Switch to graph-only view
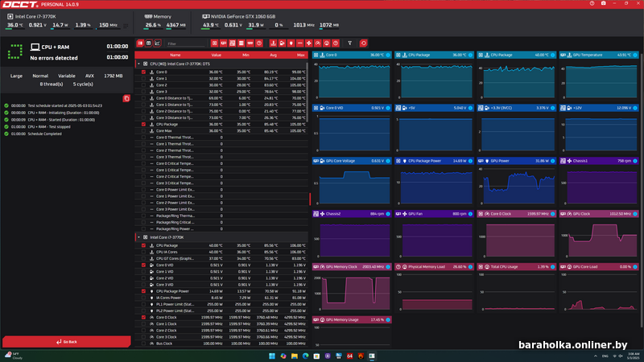This screenshot has height=362, width=644. pyautogui.click(x=157, y=43)
